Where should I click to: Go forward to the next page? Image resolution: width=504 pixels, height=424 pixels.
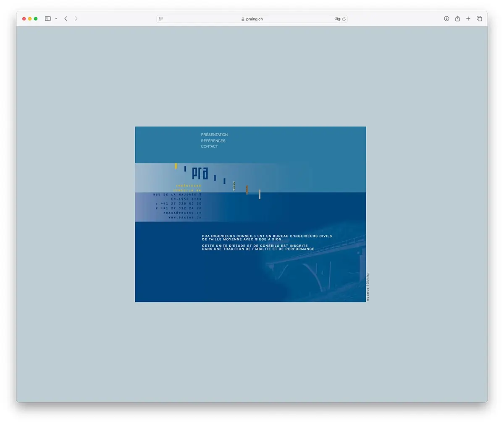pyautogui.click(x=76, y=18)
